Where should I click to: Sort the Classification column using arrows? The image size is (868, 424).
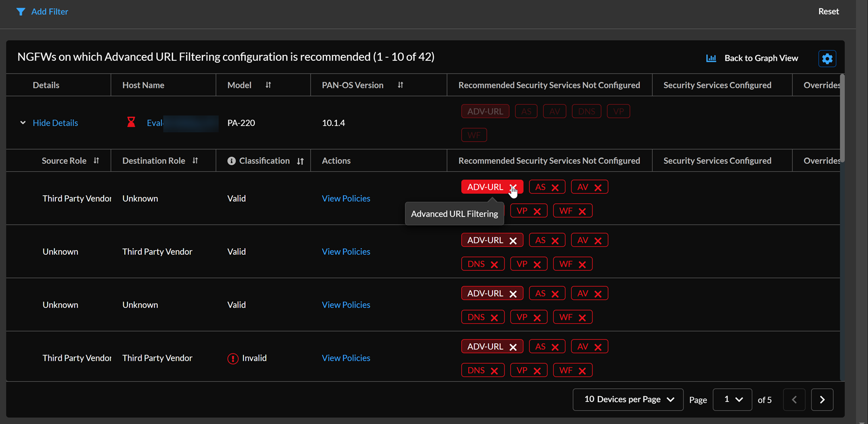point(300,161)
